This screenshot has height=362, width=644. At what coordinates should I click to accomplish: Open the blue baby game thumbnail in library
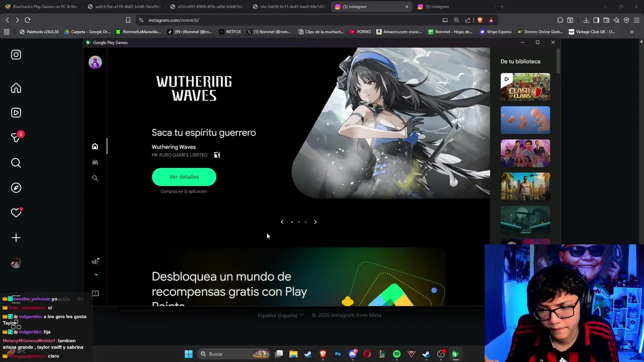pos(525,120)
